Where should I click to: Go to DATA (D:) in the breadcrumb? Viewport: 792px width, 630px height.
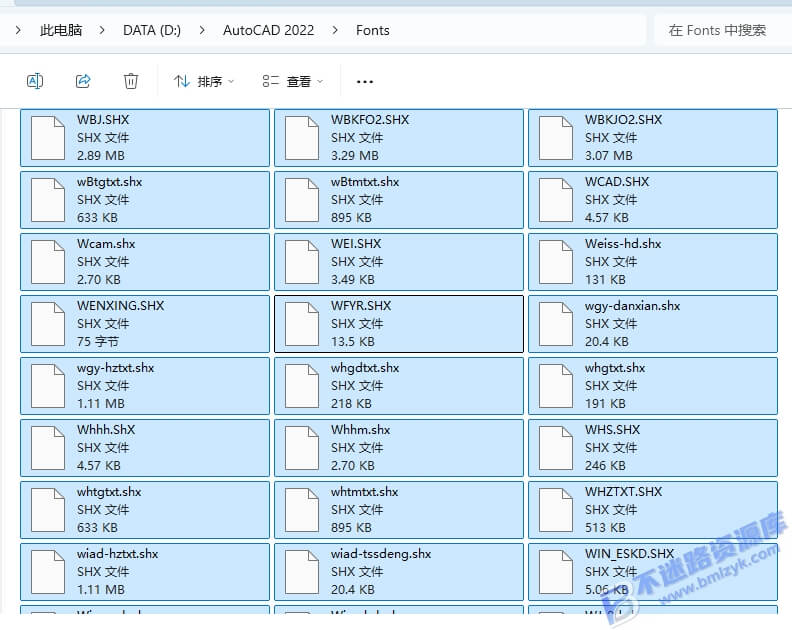point(152,30)
